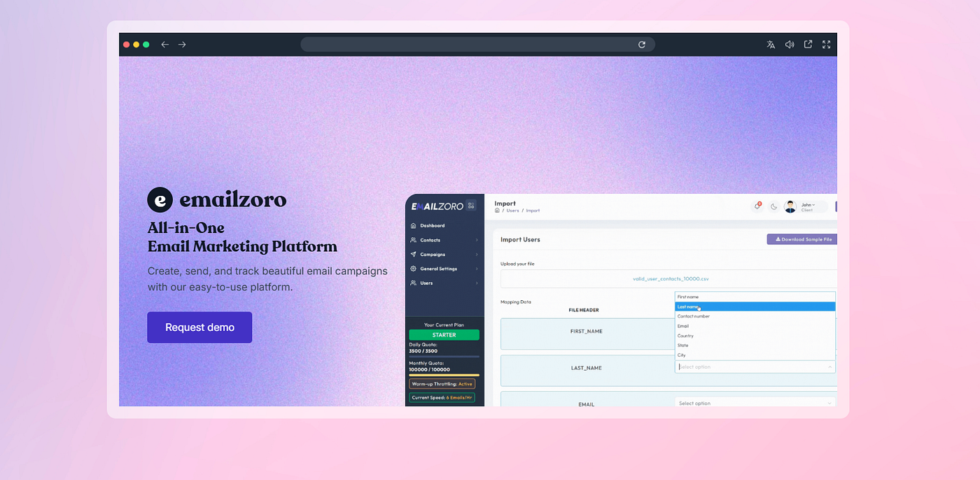Viewport: 980px width, 480px height.
Task: Click the Import Users heading
Action: 520,239
